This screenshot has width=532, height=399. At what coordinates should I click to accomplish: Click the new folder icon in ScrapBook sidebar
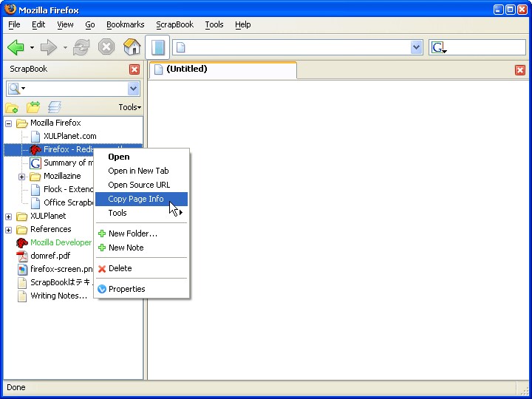pos(13,108)
